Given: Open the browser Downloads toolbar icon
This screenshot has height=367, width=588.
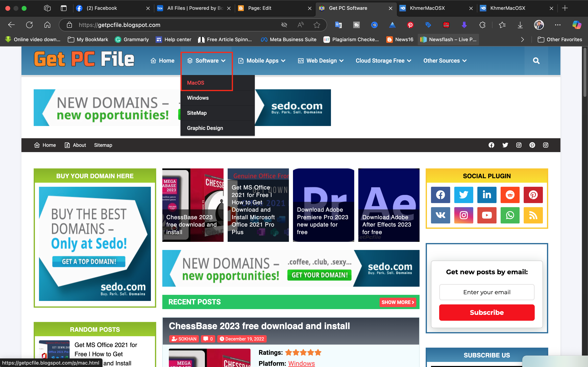Looking at the screenshot, I should [x=520, y=25].
